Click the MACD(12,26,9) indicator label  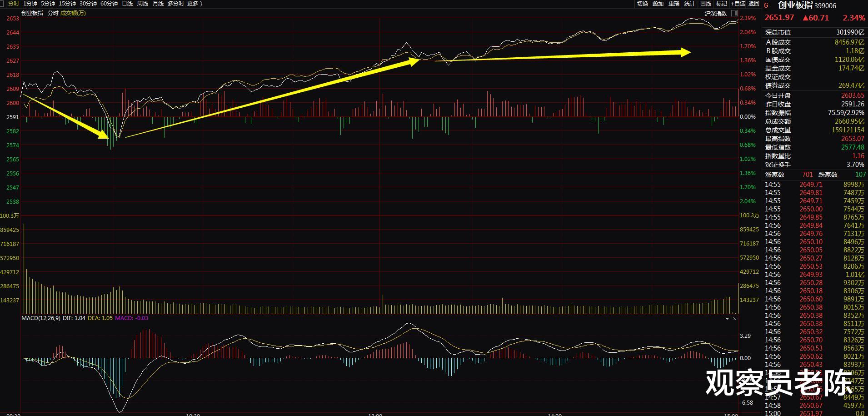[41, 318]
